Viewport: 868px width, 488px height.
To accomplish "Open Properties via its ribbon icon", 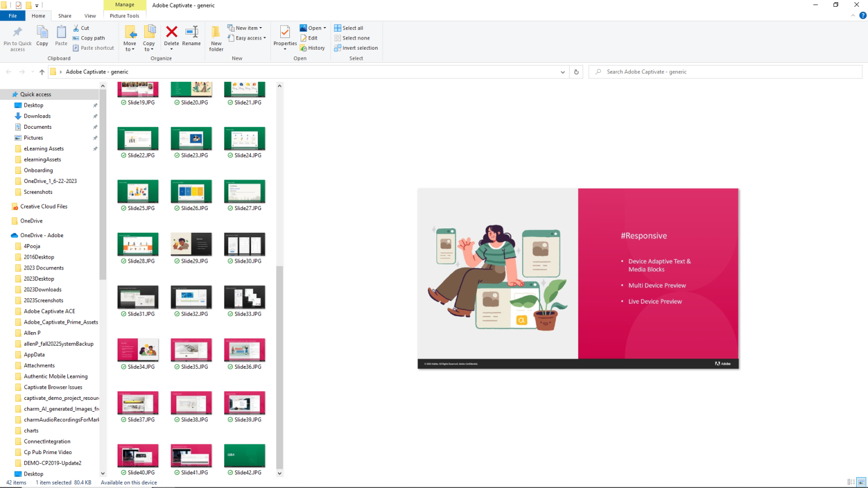I will tap(285, 34).
